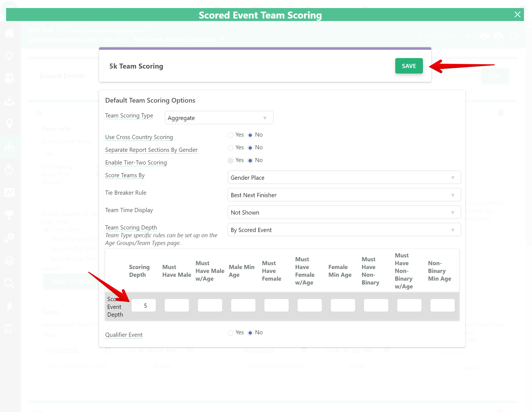Click the map pin location sidebar icon

(9, 124)
